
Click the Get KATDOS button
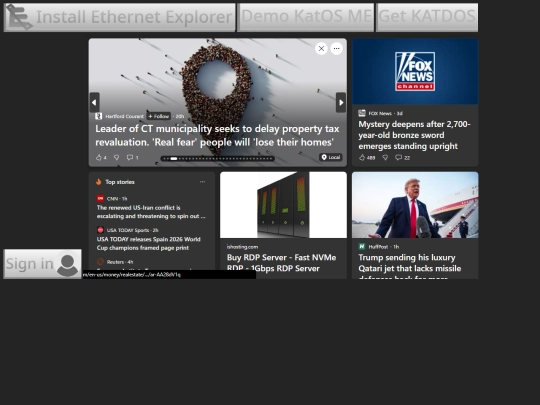tap(427, 18)
